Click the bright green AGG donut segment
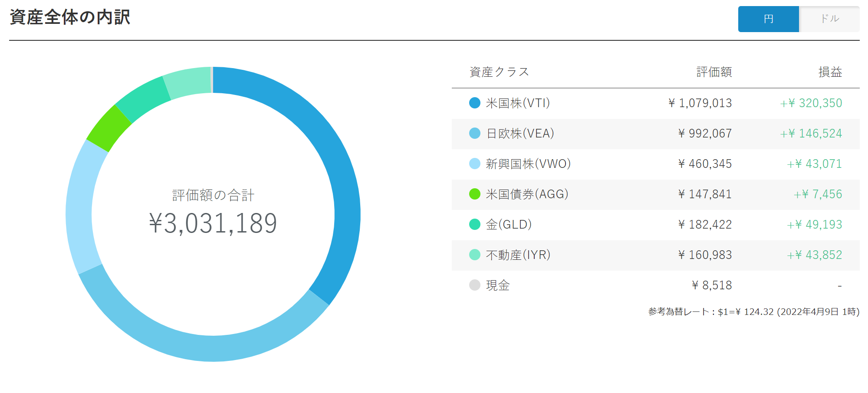The width and height of the screenshot is (868, 393). click(108, 129)
